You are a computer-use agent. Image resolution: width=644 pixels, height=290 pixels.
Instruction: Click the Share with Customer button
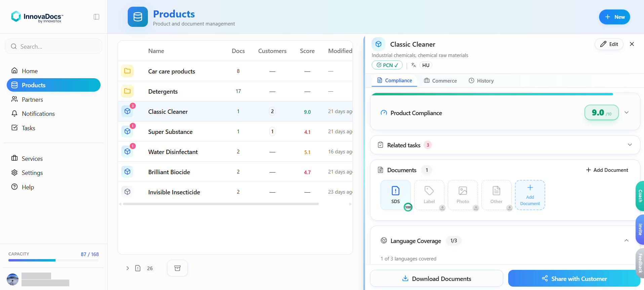pos(574,279)
